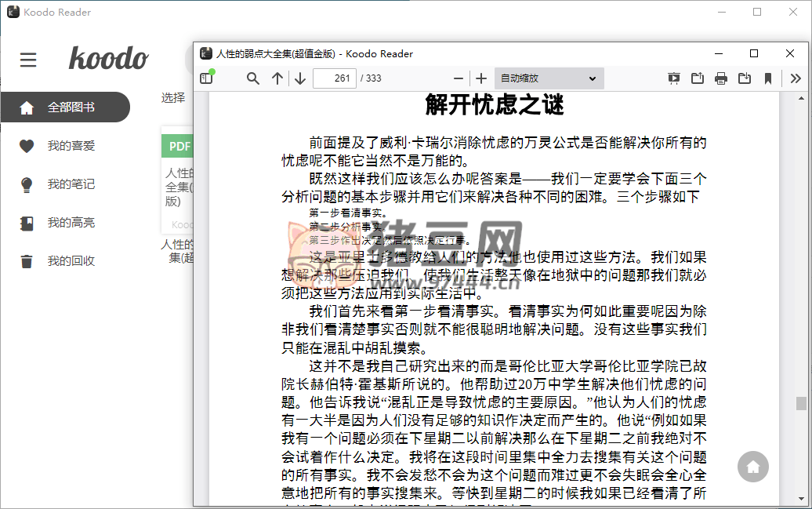Click the bookmark current view icon

(x=768, y=78)
